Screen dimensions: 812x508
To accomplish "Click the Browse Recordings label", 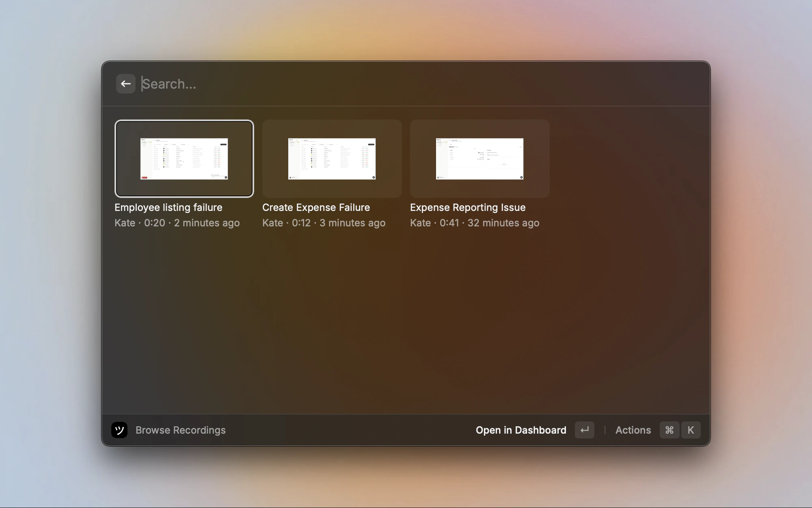I will click(x=180, y=430).
